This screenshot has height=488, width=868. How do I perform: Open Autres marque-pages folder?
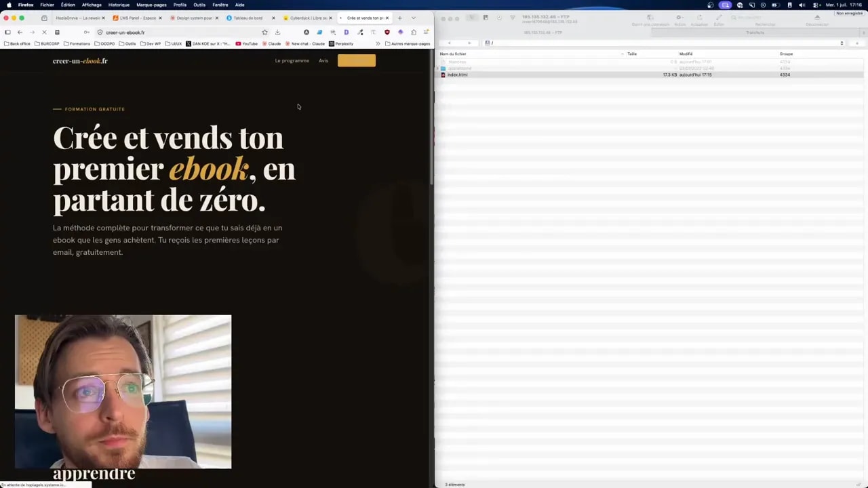pos(408,43)
